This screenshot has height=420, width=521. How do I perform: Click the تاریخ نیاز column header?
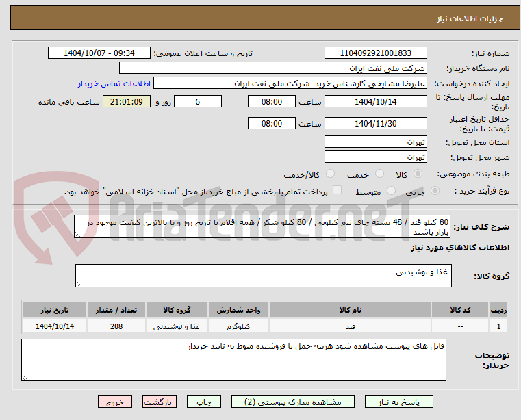55,310
